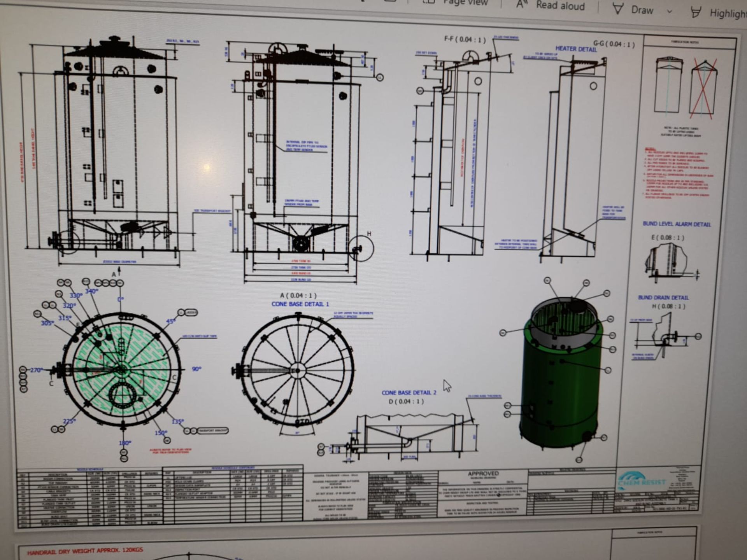
Task: Click the H ( 0.08 : 1 ) scale label
Action: tap(669, 306)
